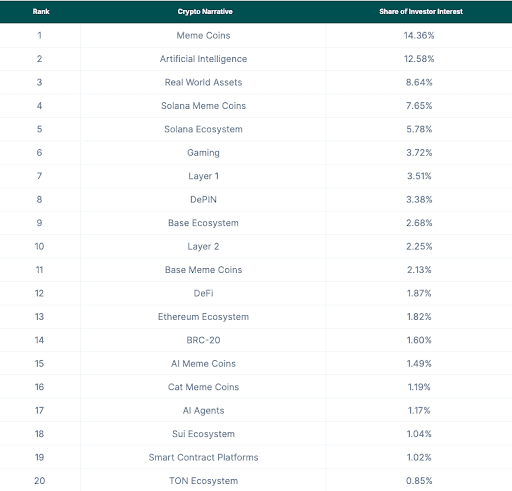Viewport: 512px width, 491px height.
Task: Select the TON Ecosystem cell
Action: [x=203, y=481]
